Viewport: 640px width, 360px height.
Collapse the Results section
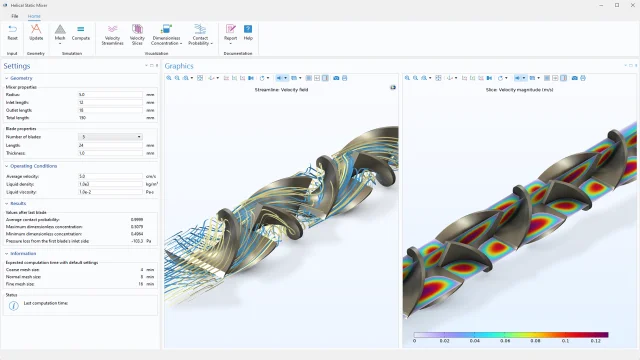pos(7,203)
